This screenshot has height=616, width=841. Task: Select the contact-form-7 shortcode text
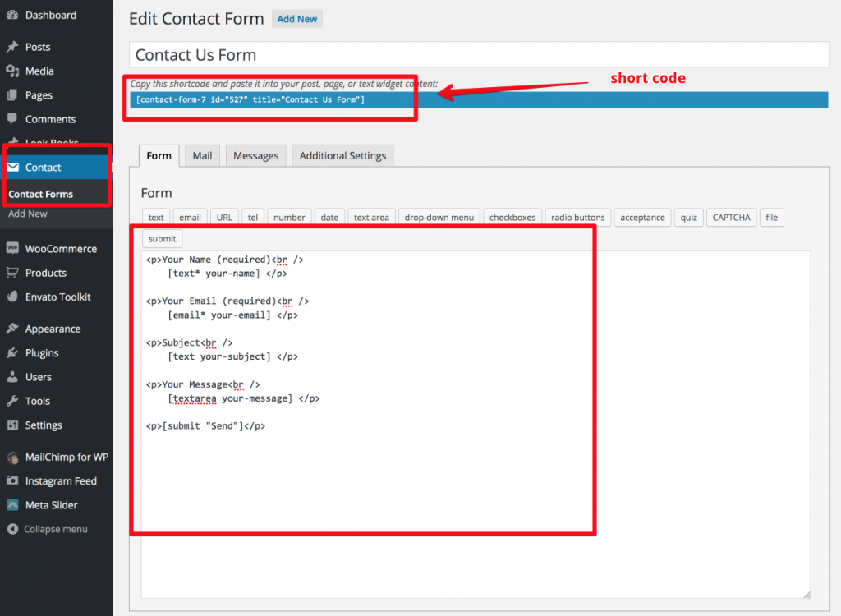(x=250, y=100)
